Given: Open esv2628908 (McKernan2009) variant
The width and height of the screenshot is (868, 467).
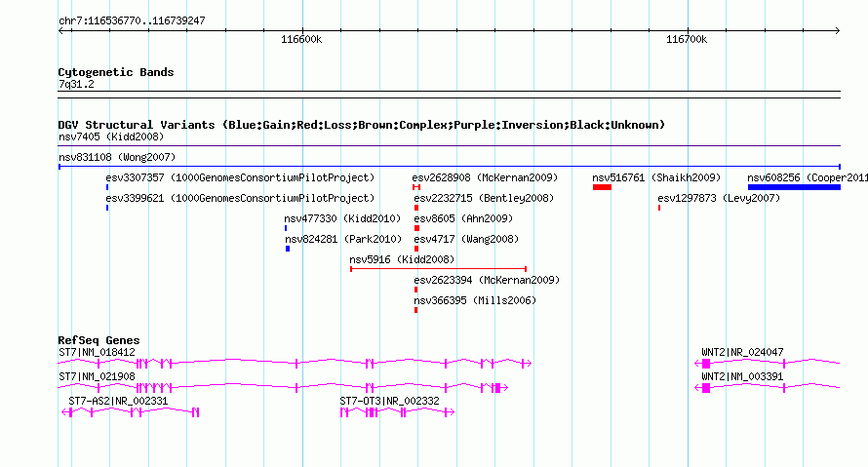Looking at the screenshot, I should click(x=485, y=177).
